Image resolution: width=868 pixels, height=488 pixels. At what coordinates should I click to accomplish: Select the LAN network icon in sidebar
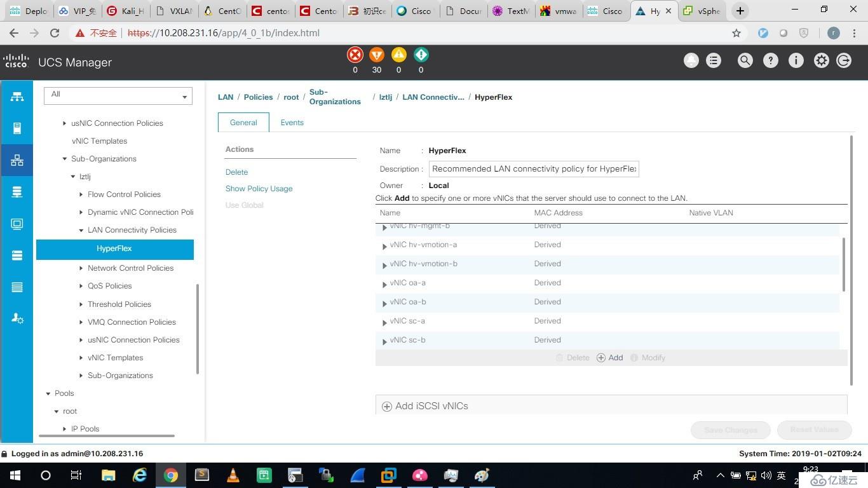(17, 160)
